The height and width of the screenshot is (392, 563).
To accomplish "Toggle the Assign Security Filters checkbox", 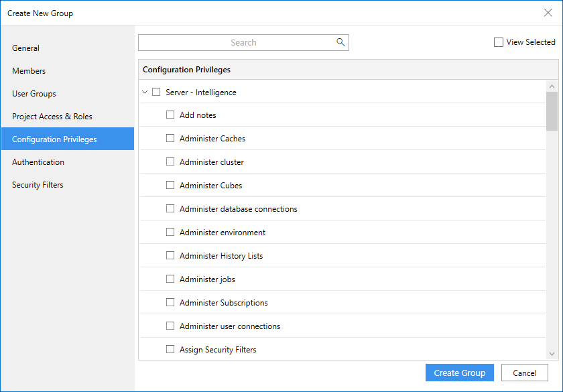I will (x=170, y=350).
